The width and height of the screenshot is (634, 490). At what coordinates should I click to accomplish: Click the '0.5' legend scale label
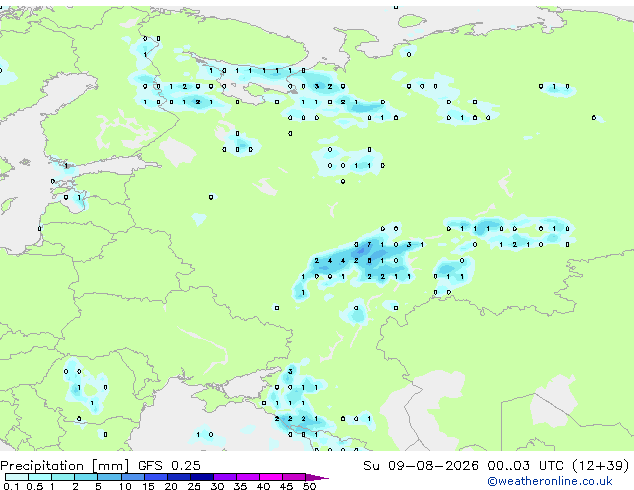point(35,486)
